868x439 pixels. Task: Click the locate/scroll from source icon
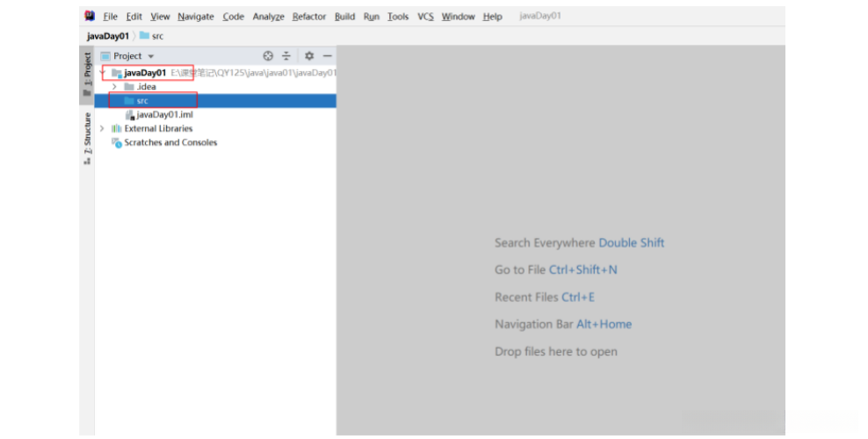[x=268, y=56]
